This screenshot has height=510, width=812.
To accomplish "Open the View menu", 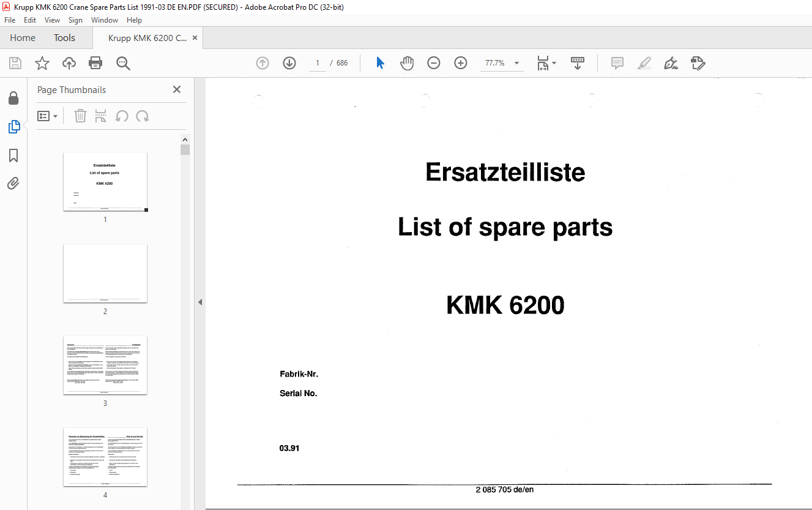I will pyautogui.click(x=52, y=20).
